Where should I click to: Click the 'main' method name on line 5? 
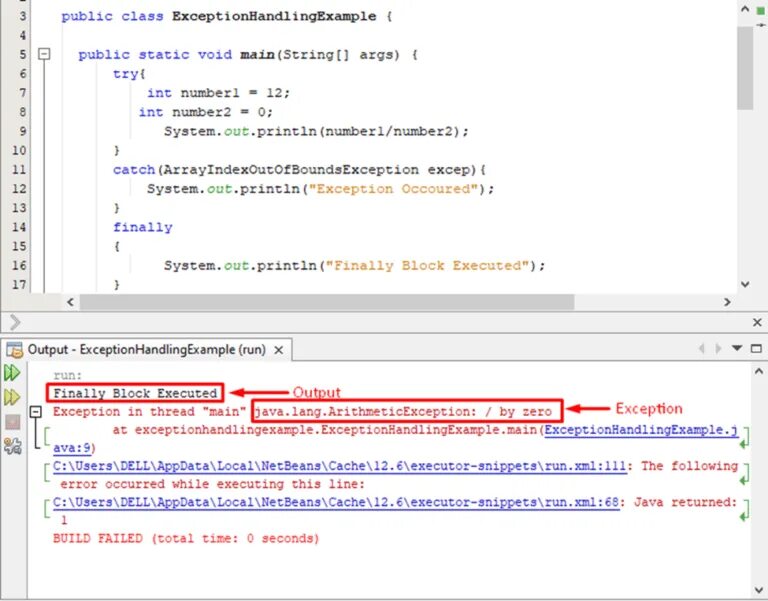click(257, 54)
